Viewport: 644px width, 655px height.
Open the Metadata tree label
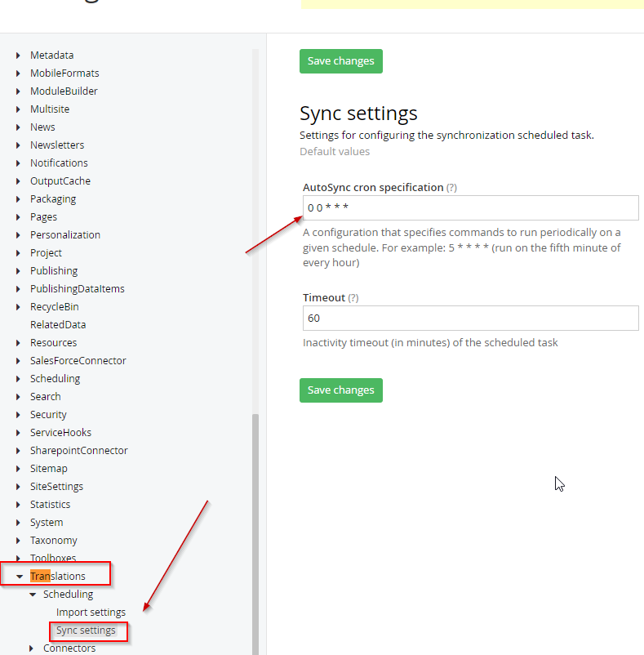pos(51,56)
